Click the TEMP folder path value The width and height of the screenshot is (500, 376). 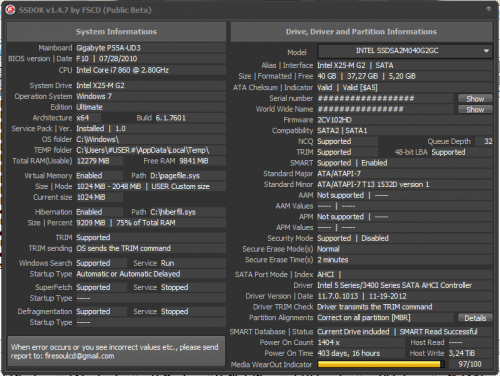pos(143,150)
